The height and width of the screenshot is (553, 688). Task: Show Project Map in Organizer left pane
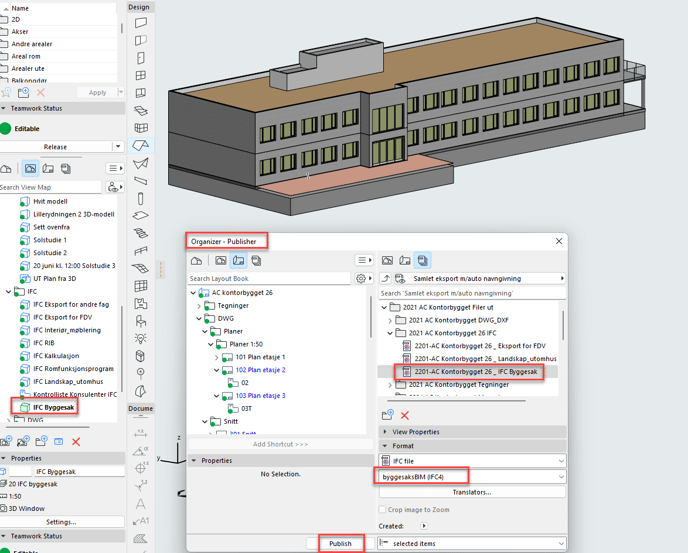pos(196,261)
